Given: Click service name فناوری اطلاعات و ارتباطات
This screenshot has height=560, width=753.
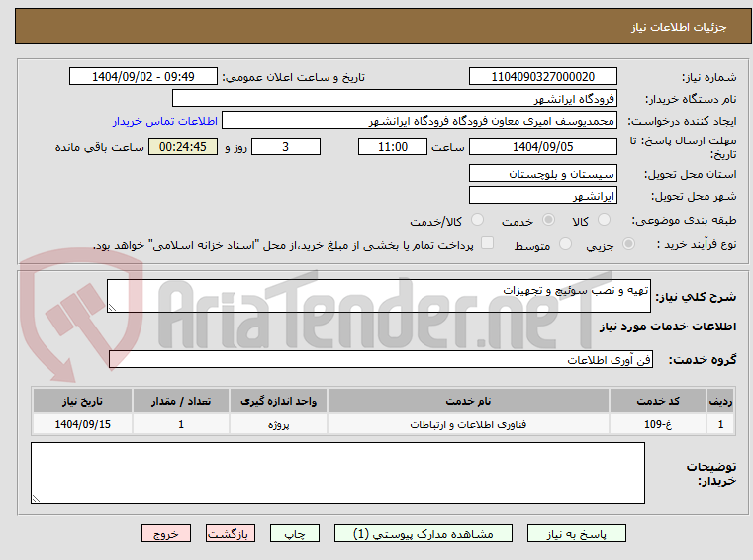Looking at the screenshot, I should pyautogui.click(x=468, y=424).
